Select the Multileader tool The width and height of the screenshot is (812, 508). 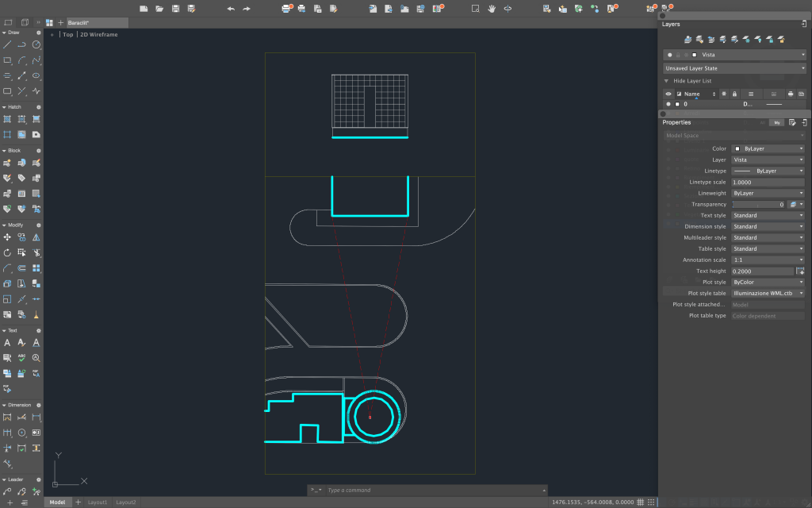(x=7, y=491)
